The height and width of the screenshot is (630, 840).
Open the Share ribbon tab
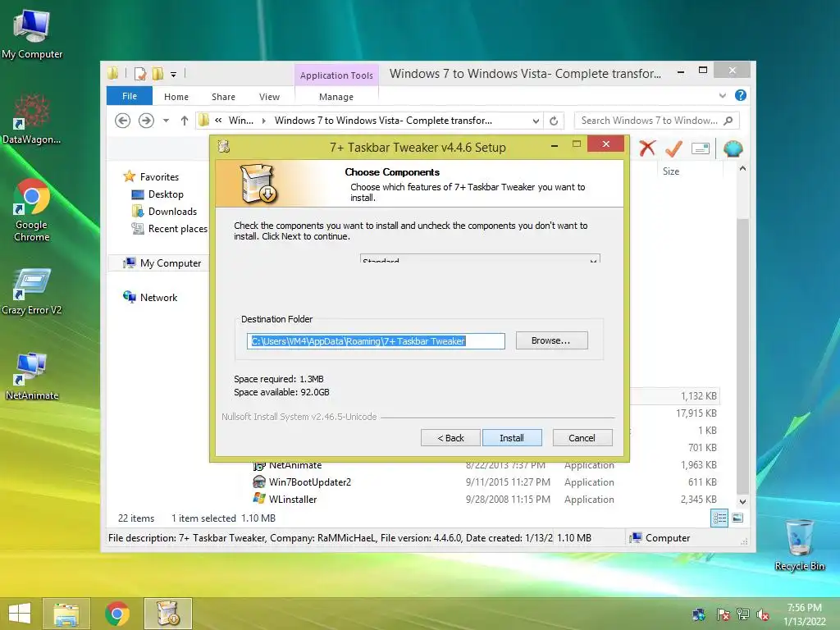click(x=223, y=97)
